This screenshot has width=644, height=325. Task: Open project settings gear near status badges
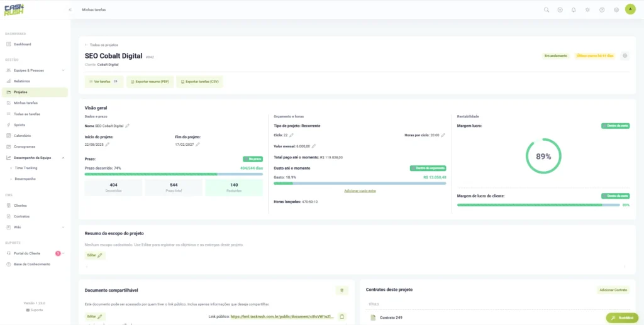click(625, 56)
